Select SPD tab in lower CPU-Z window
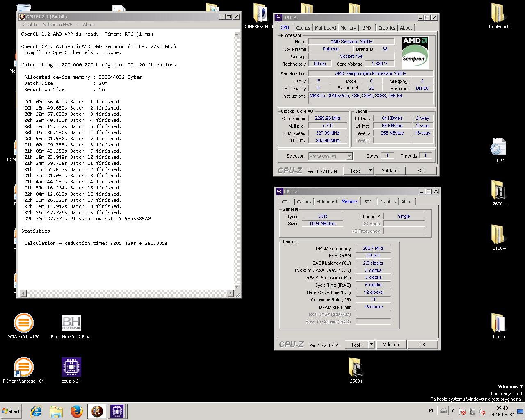Screen dimensions: 525x420 pyautogui.click(x=368, y=202)
